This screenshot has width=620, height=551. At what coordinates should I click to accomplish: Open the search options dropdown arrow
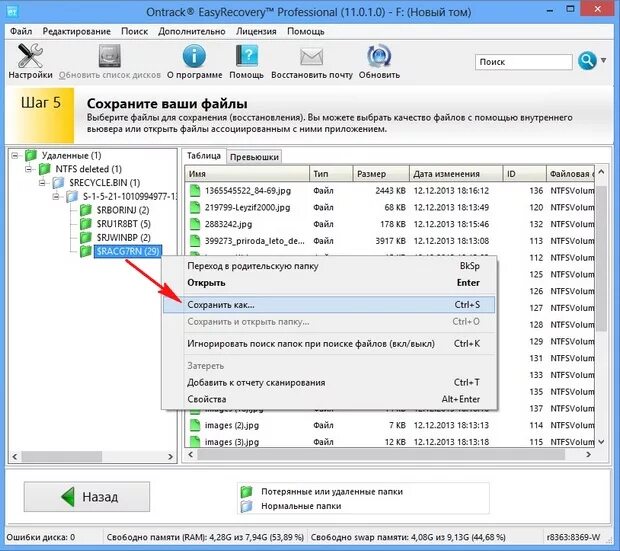603,61
